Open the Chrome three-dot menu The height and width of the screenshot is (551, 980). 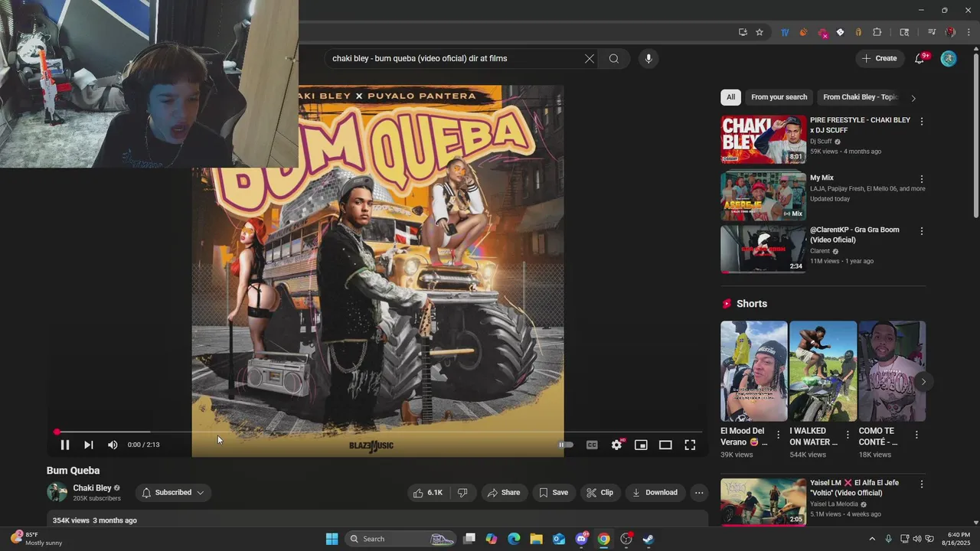tap(969, 32)
